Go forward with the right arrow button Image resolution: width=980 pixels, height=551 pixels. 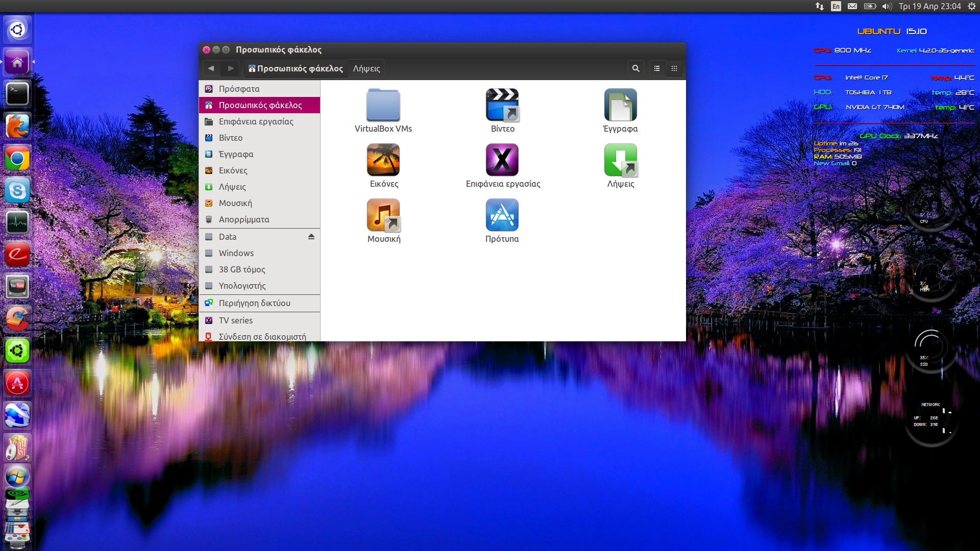pos(231,68)
